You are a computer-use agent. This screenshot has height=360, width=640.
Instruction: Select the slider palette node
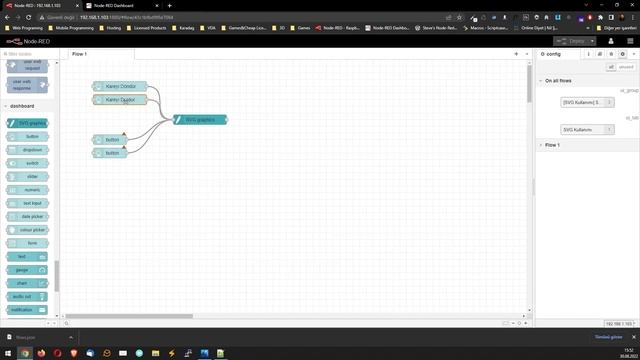pos(27,177)
